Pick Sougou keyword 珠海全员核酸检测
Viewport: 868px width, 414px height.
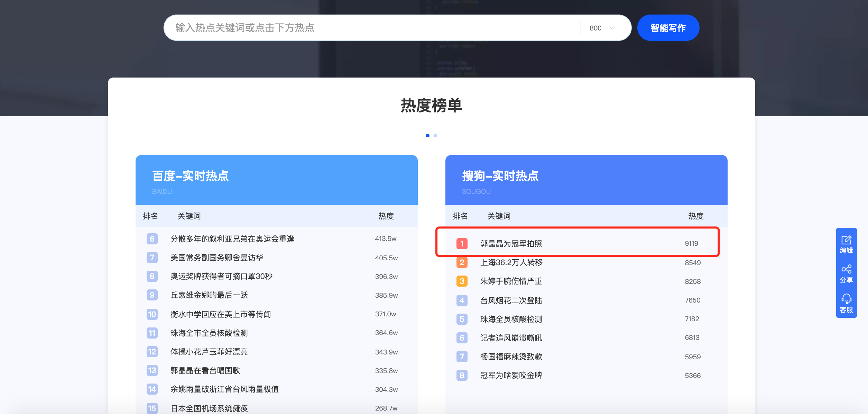point(511,319)
